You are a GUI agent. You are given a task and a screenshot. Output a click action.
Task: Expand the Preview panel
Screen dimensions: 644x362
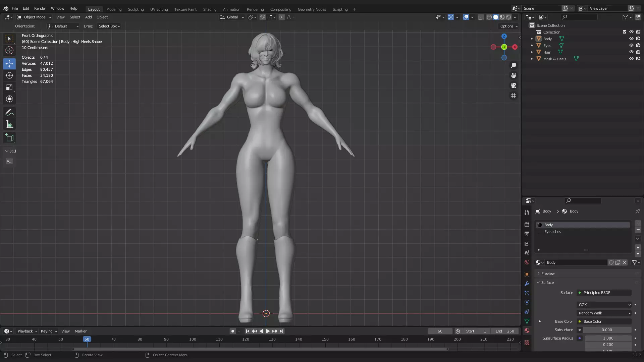547,274
